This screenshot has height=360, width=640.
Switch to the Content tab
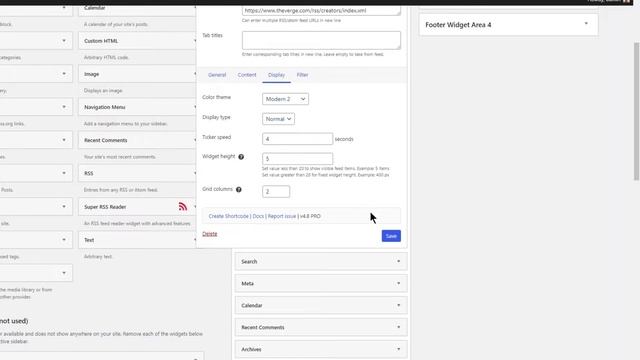247,75
